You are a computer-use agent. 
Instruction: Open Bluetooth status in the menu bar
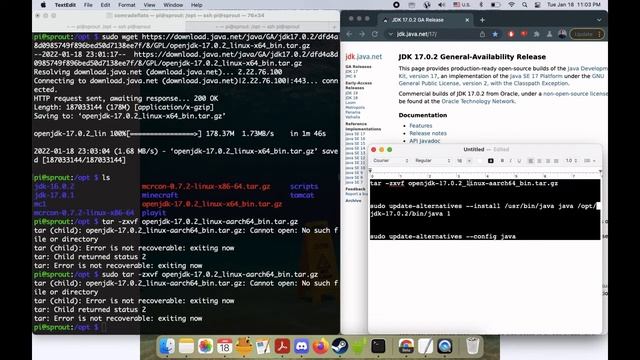coord(481,5)
